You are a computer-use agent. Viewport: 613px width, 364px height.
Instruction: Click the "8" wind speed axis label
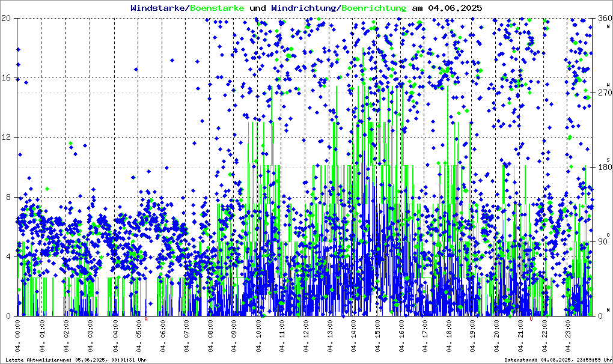tap(8, 197)
